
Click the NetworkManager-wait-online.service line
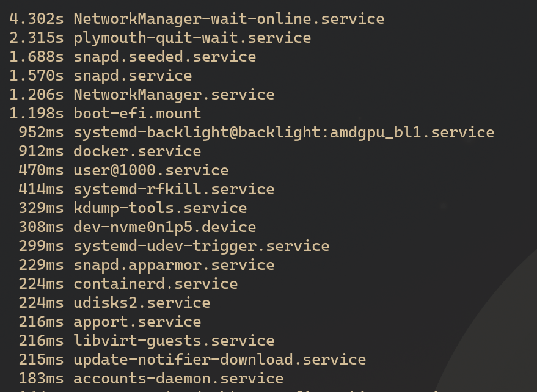228,19
